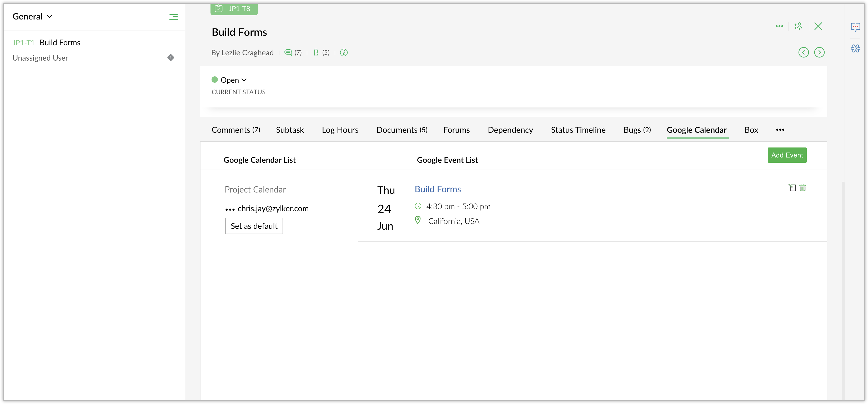Click the add follower person icon

click(798, 26)
